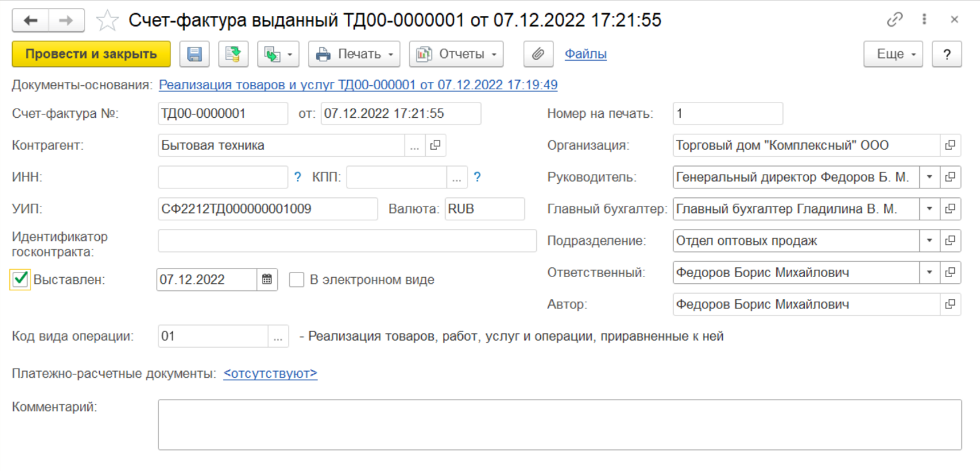Open calendar picker for Выставлен date
This screenshot has height=471, width=980.
266,280
